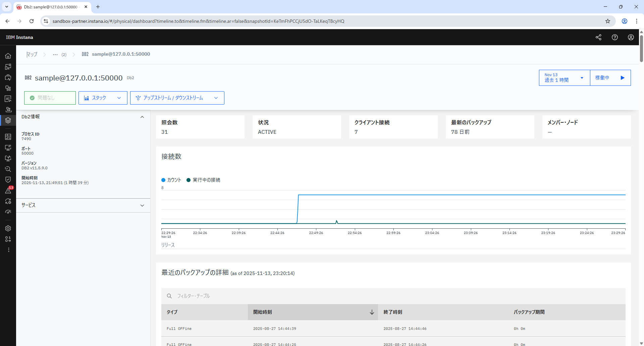
Task: Open the Chrome tab search dropdown
Action: 7,7
